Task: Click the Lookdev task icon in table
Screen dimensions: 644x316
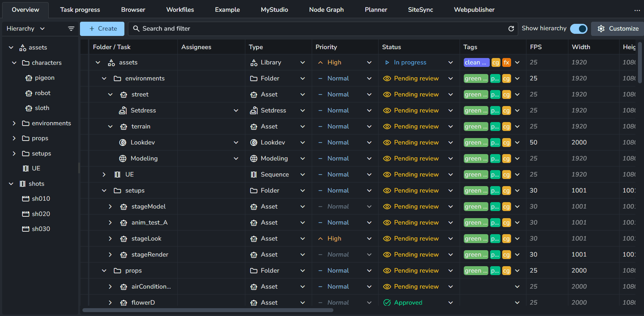Action: coord(123,142)
